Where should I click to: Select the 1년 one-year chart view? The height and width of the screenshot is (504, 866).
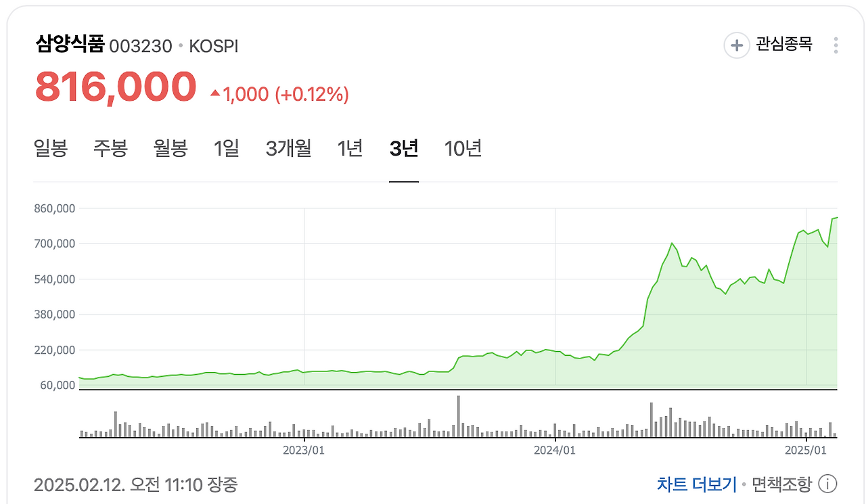coord(350,148)
